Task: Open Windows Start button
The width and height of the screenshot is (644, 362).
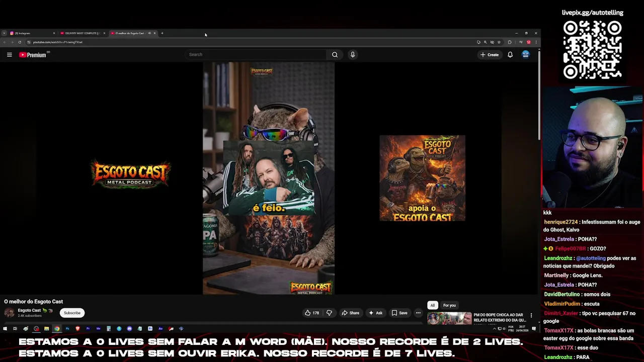Action: click(x=5, y=329)
